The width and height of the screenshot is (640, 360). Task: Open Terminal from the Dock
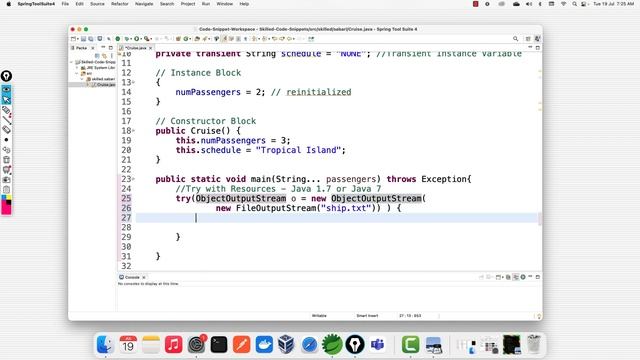pos(219,345)
